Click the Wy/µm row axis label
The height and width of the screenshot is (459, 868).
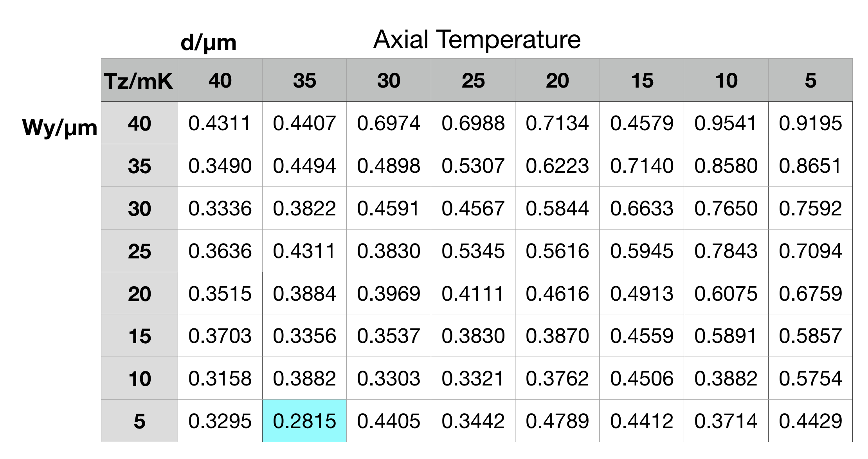point(60,127)
